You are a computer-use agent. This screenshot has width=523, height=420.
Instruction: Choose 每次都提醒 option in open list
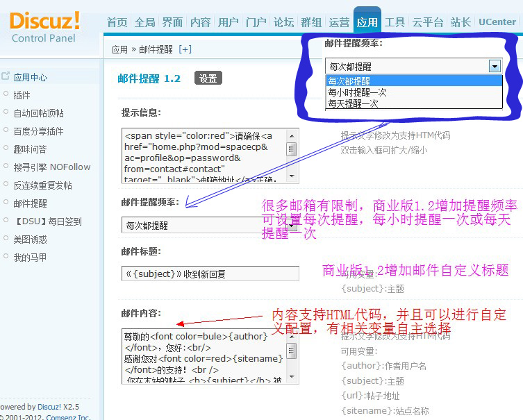click(414, 81)
